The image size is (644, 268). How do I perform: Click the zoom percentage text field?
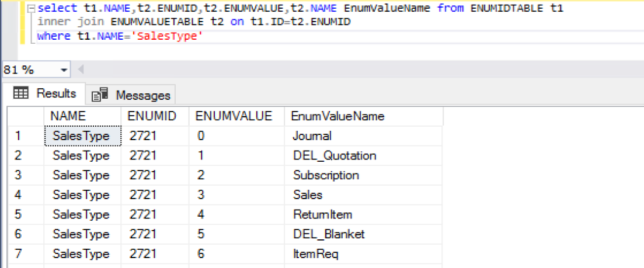click(x=26, y=70)
